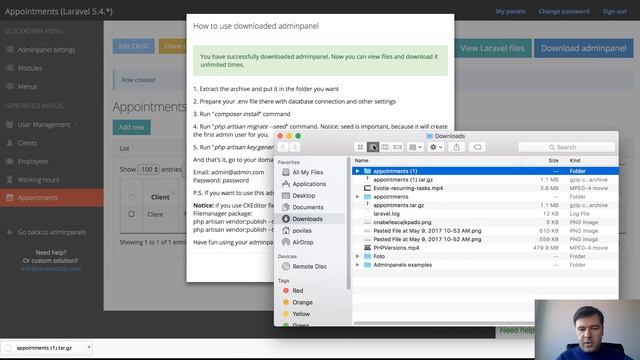Click the Finder edit tags icon
This screenshot has height=360, width=640.
[x=477, y=147]
